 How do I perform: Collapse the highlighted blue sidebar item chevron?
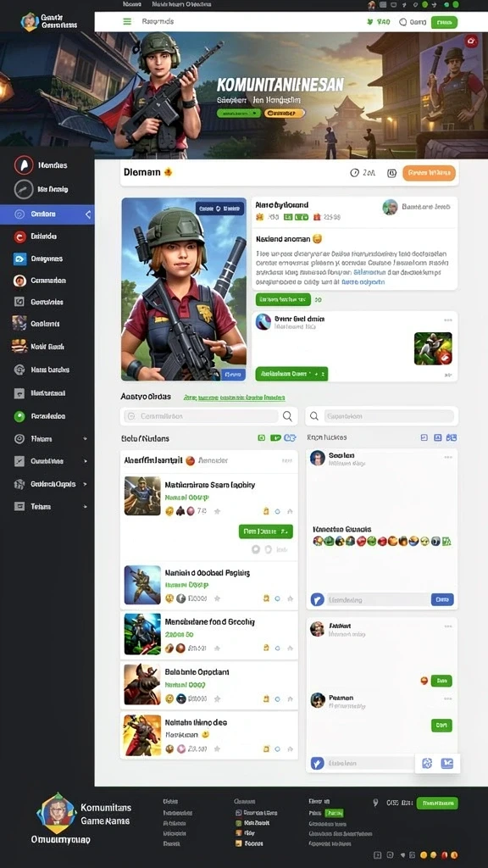click(87, 214)
